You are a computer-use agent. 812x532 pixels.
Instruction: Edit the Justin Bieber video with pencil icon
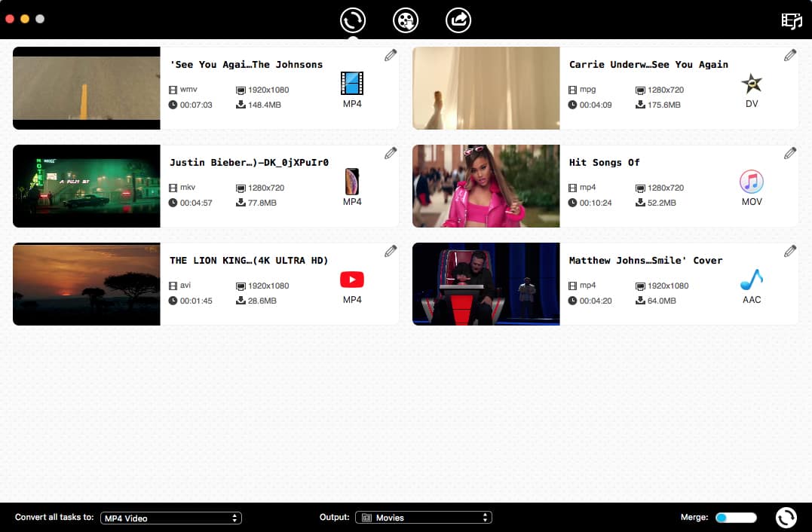pos(390,153)
